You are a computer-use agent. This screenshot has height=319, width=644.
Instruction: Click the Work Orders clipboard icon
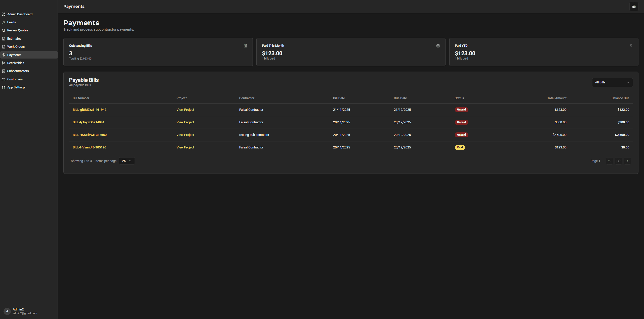point(4,47)
